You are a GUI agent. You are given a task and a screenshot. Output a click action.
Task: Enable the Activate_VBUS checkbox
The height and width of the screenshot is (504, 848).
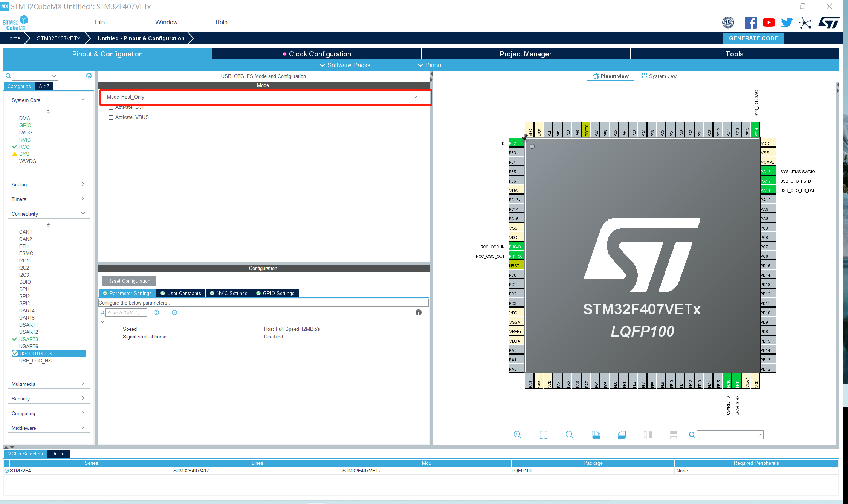(x=111, y=117)
